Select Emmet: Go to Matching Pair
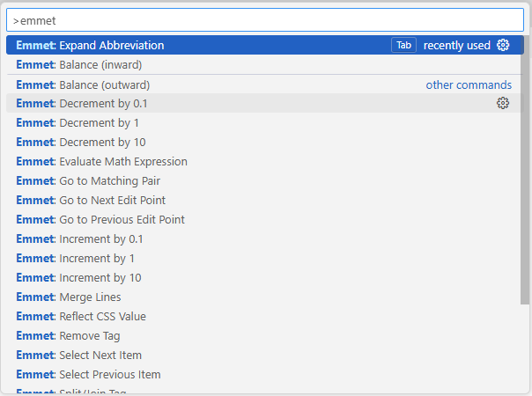 click(265, 180)
